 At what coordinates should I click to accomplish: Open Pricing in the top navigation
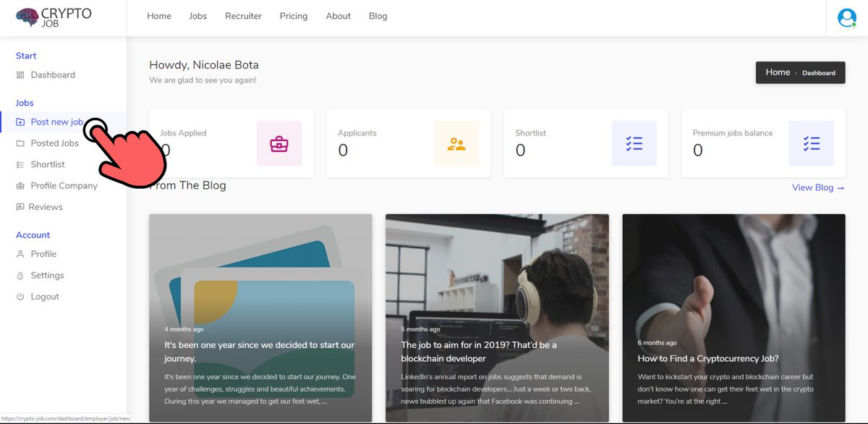pyautogui.click(x=294, y=16)
